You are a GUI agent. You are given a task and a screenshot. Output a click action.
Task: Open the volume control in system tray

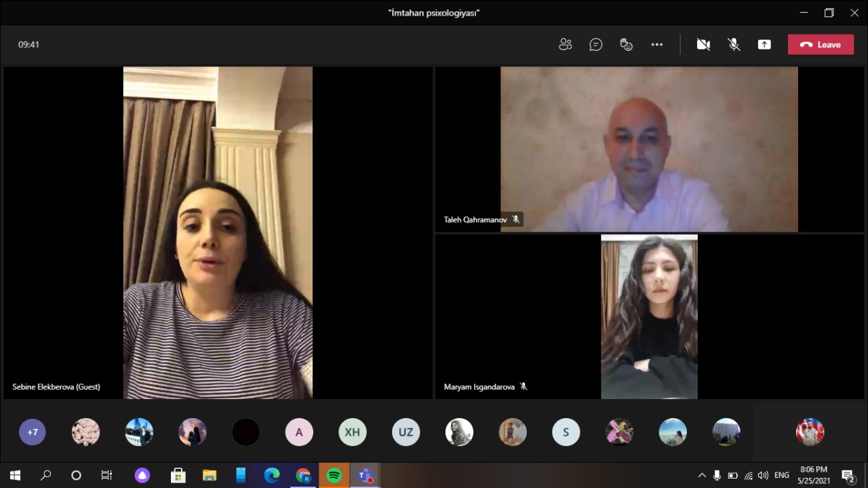[763, 476]
